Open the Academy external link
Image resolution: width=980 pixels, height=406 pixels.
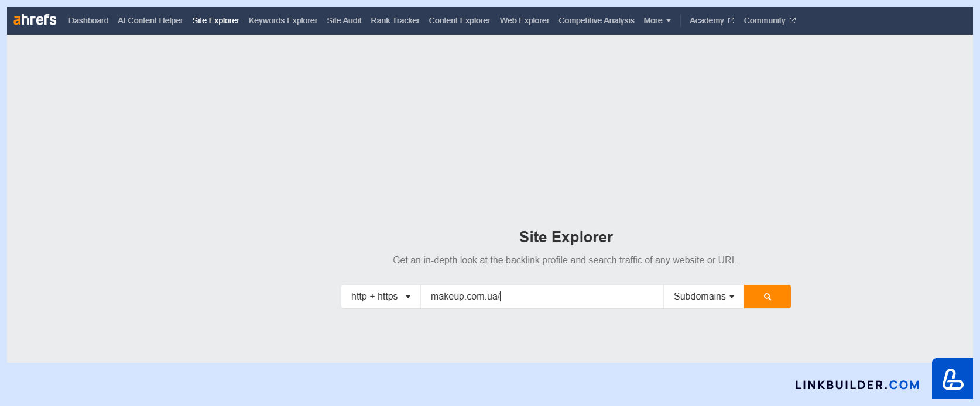pyautogui.click(x=712, y=20)
